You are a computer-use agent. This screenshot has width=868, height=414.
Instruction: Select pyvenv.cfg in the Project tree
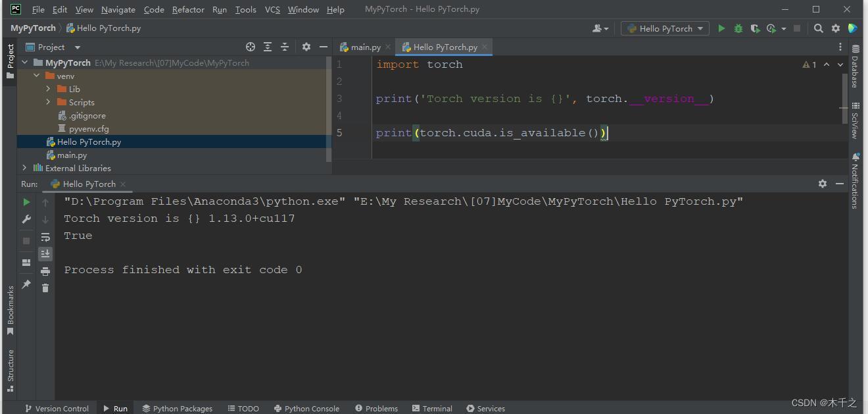88,128
